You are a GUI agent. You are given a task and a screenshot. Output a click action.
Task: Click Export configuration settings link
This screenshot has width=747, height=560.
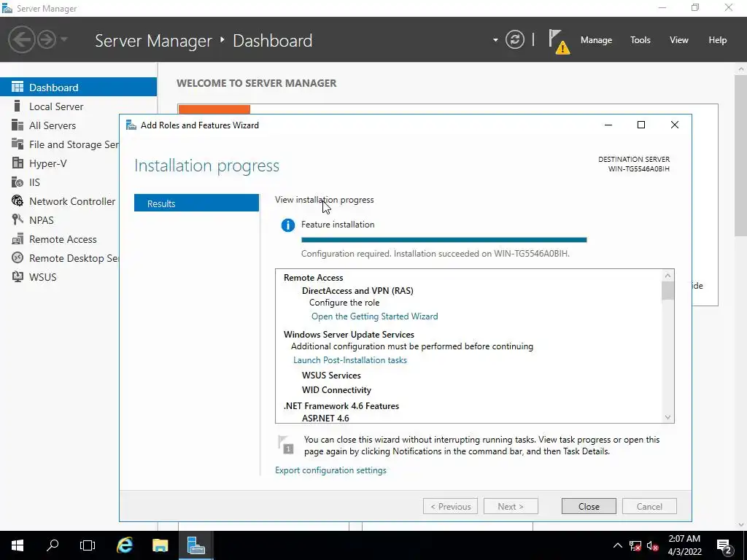click(x=330, y=470)
